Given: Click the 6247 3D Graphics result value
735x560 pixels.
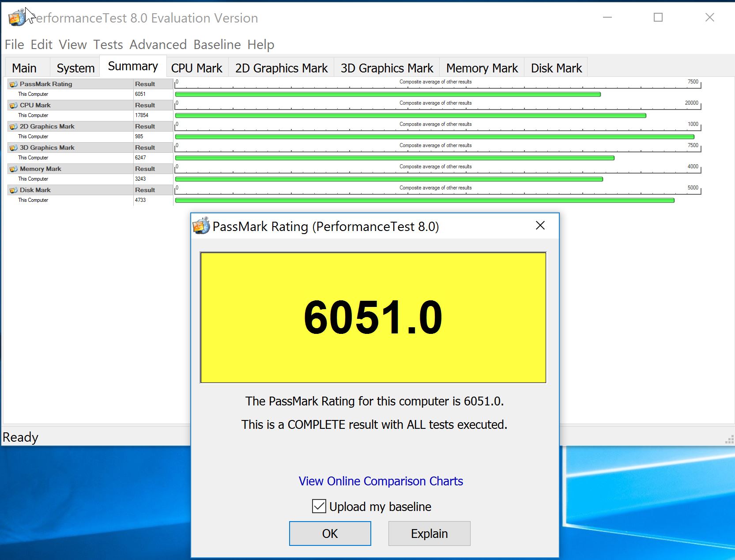Looking at the screenshot, I should [140, 158].
